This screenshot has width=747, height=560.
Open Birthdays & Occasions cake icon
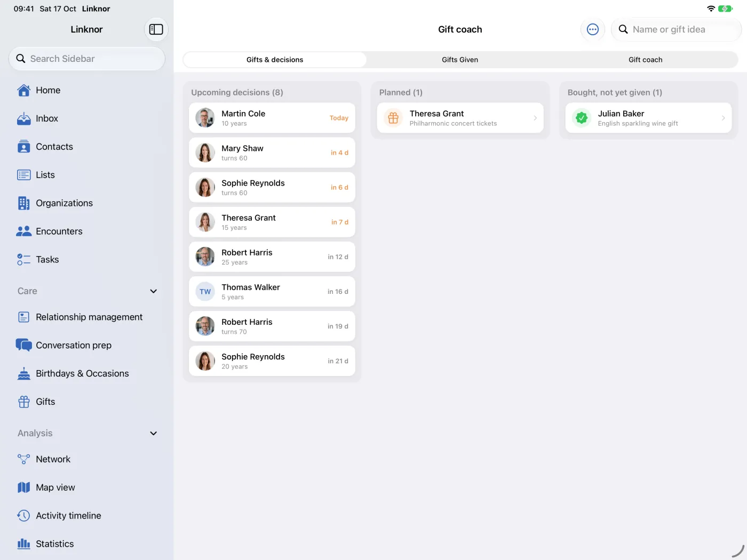click(x=24, y=373)
